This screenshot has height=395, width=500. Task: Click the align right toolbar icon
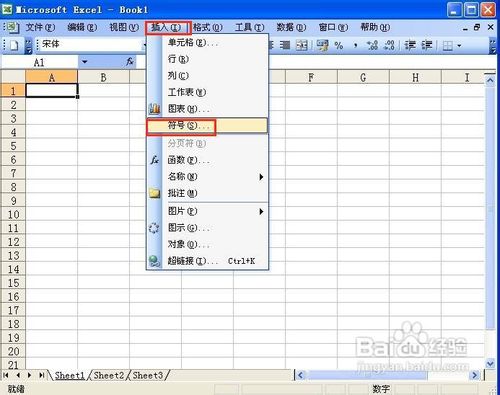[285, 45]
